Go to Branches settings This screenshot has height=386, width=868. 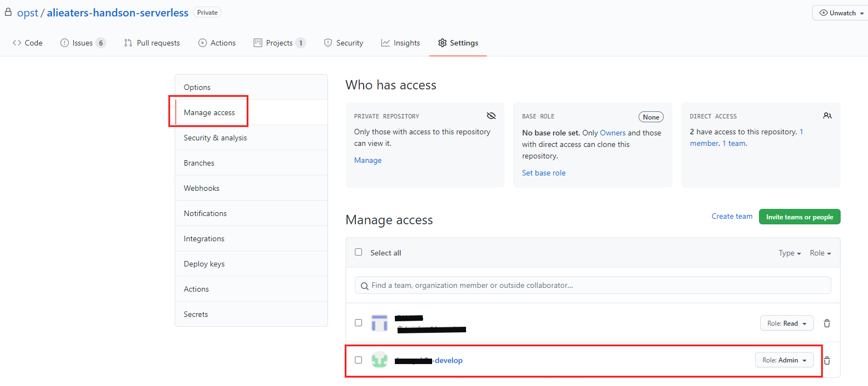pyautogui.click(x=251, y=163)
